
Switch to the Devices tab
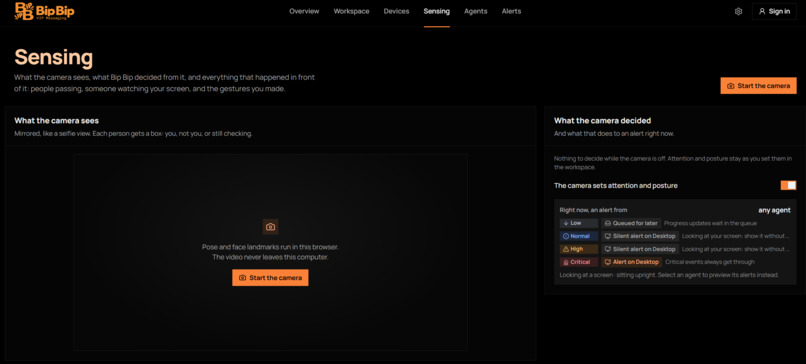tap(396, 11)
